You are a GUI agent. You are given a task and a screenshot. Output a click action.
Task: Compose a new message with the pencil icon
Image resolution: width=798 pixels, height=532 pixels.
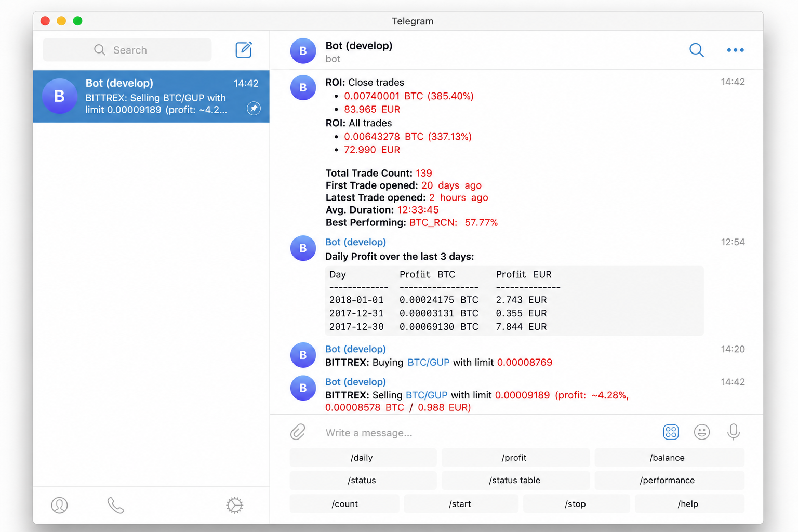pos(244,50)
